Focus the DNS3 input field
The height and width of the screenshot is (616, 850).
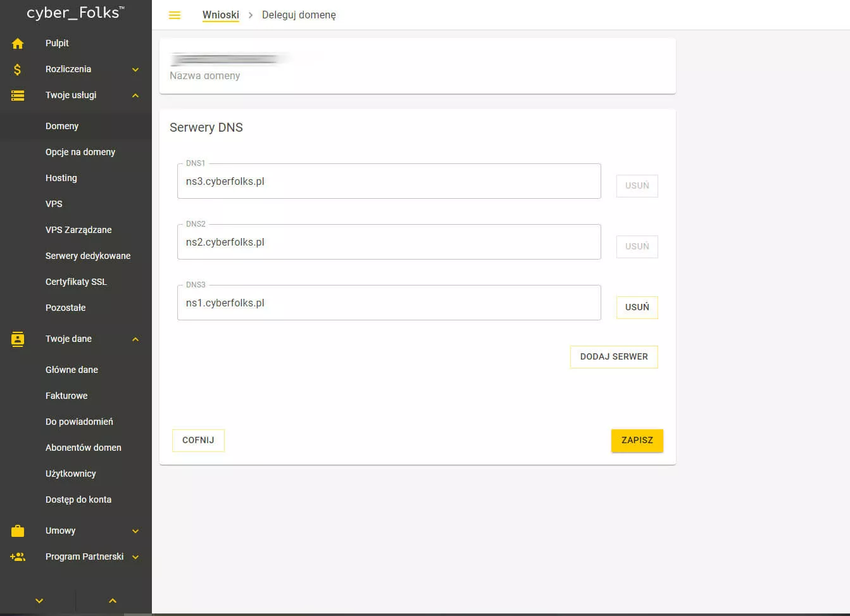[389, 303]
